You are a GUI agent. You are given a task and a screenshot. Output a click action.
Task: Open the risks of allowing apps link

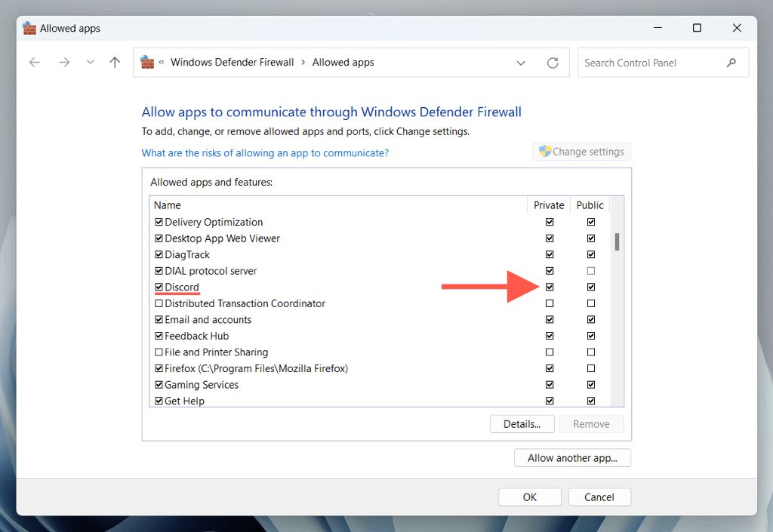[x=265, y=152]
